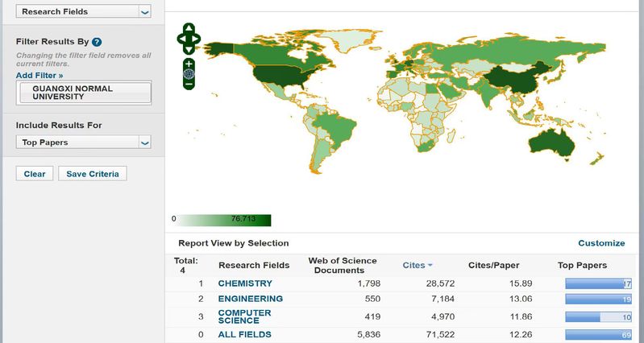Click the Report View by Selection heading

coord(233,243)
